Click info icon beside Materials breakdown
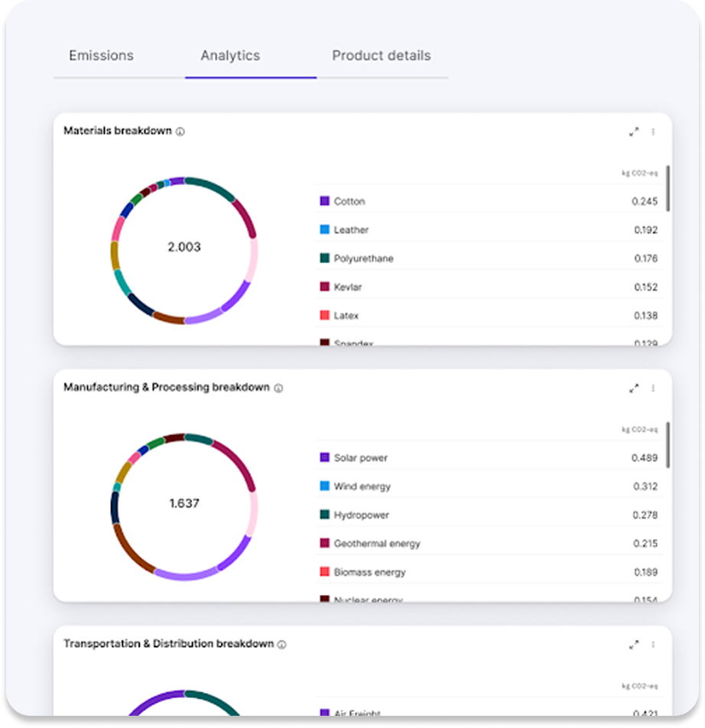Viewport: 705px width, 728px height. point(180,132)
